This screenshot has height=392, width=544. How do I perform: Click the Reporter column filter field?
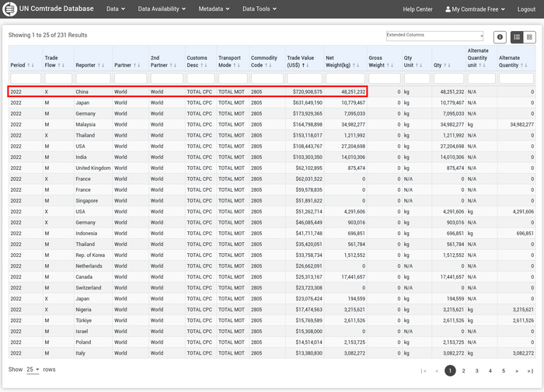click(x=92, y=78)
